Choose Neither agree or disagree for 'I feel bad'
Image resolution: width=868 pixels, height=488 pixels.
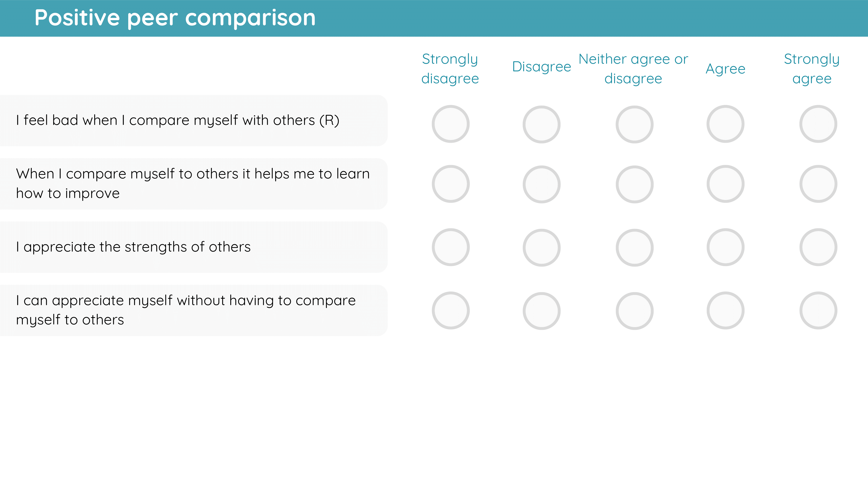point(635,124)
